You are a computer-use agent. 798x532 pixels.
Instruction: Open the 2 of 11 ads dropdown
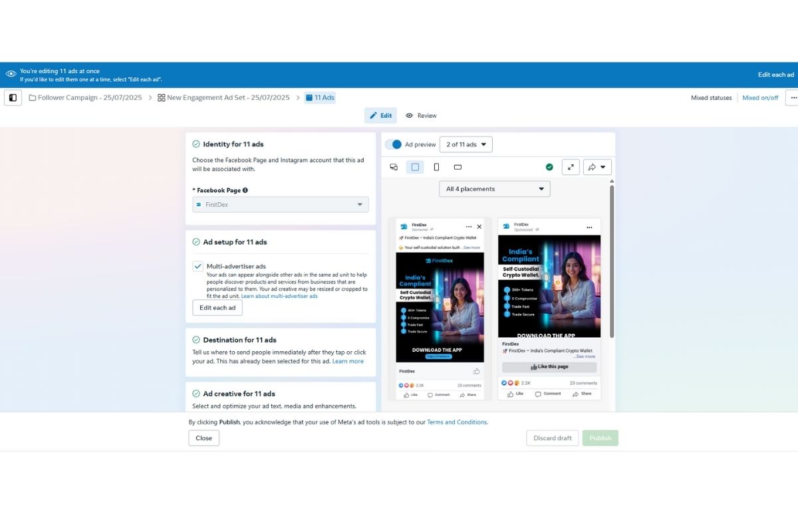pos(466,144)
